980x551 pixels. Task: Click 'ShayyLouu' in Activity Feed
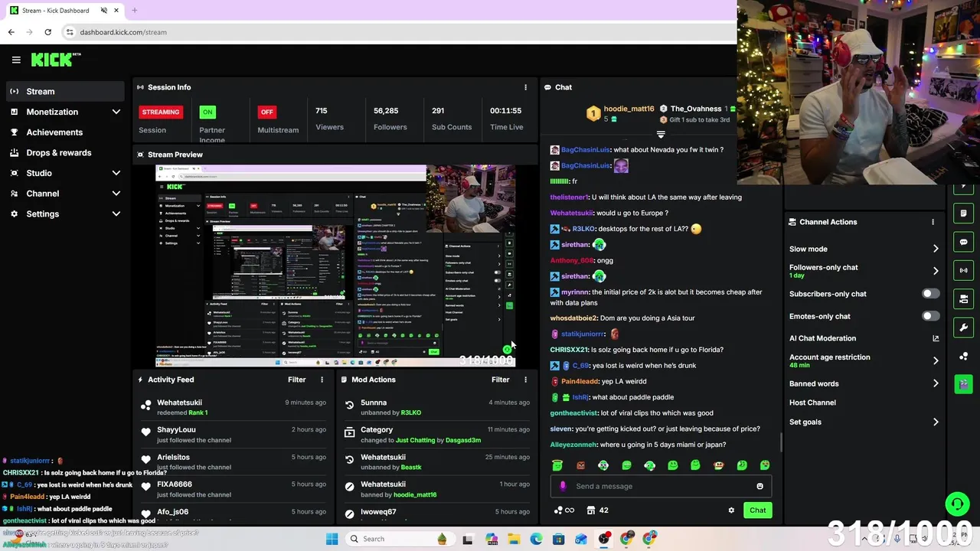[176, 430]
